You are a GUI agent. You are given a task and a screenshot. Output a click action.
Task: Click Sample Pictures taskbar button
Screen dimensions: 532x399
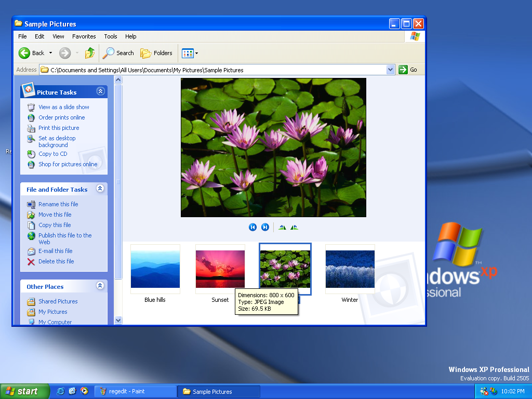pos(219,392)
